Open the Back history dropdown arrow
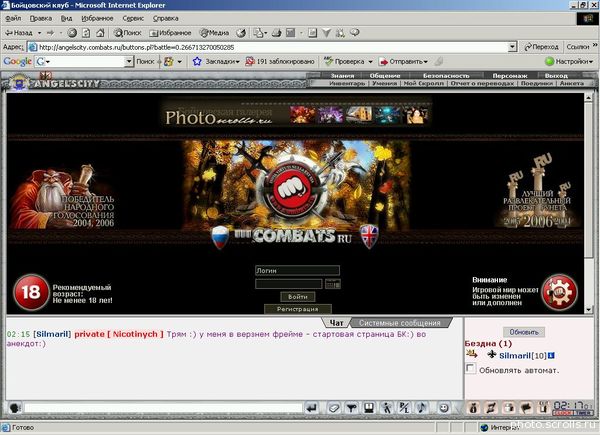Screen dimensions: 600x435 coord(39,33)
